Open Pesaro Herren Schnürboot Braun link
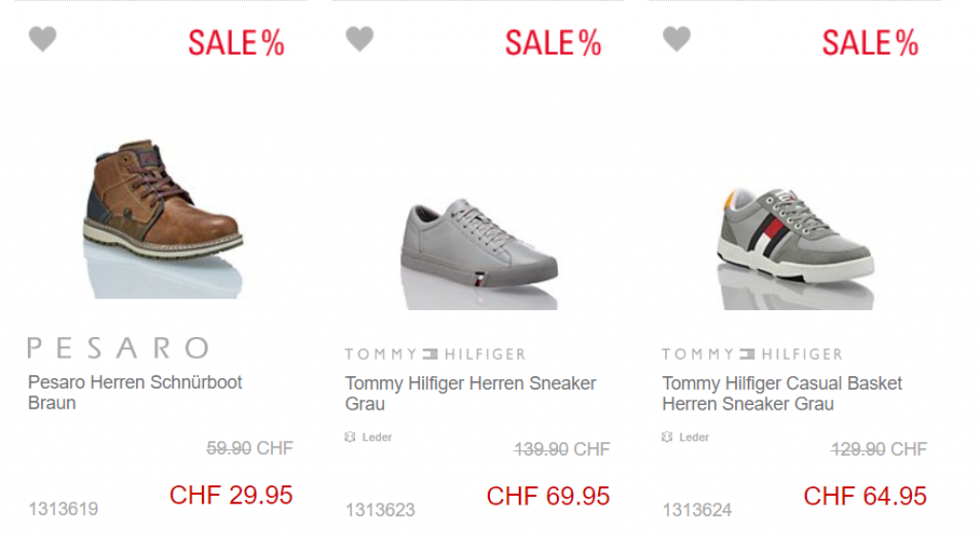The width and height of the screenshot is (980, 539). tap(135, 393)
